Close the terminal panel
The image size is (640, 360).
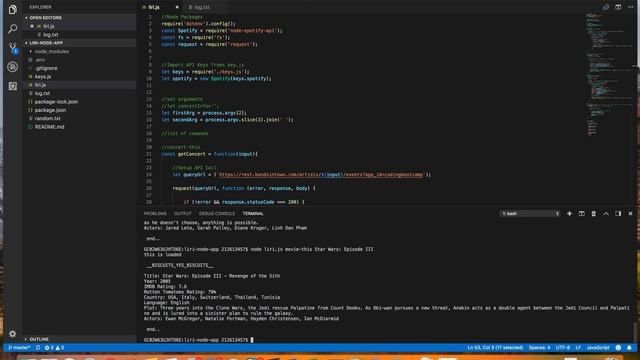tap(630, 213)
